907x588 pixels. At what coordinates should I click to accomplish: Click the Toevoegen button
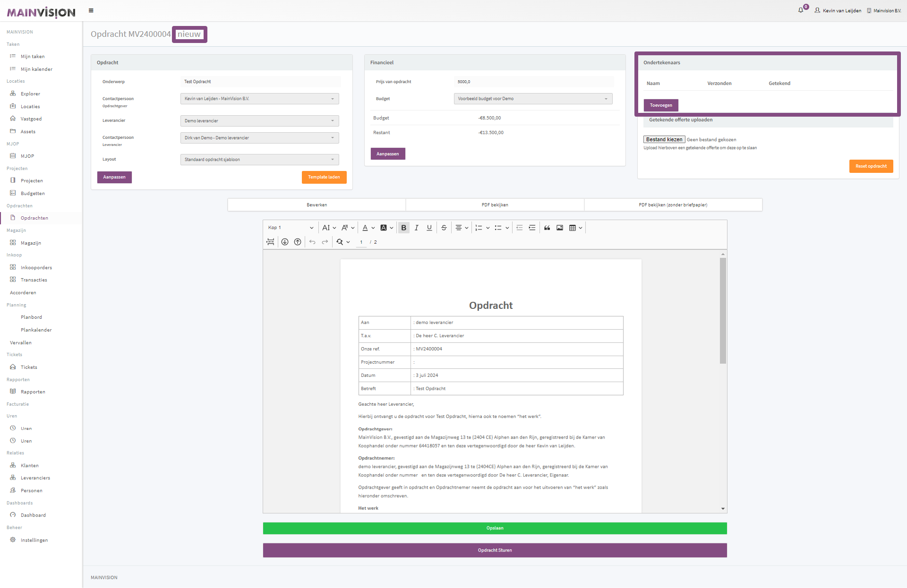point(660,105)
